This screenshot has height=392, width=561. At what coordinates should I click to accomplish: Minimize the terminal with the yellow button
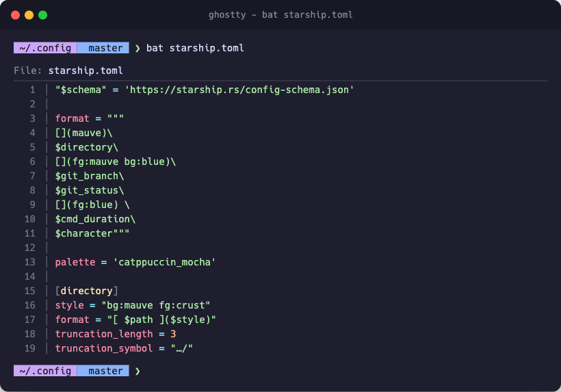29,14
